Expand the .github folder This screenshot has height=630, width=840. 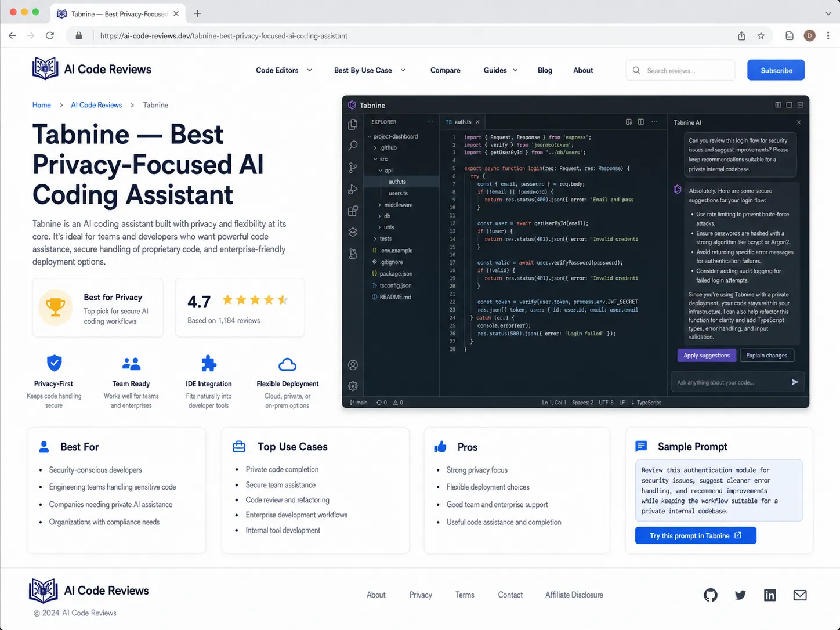386,147
